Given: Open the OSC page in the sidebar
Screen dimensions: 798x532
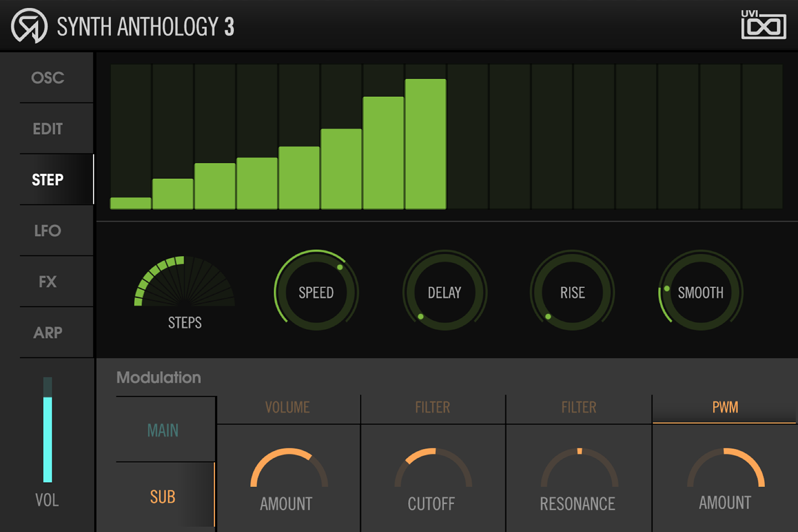Looking at the screenshot, I should [x=47, y=78].
